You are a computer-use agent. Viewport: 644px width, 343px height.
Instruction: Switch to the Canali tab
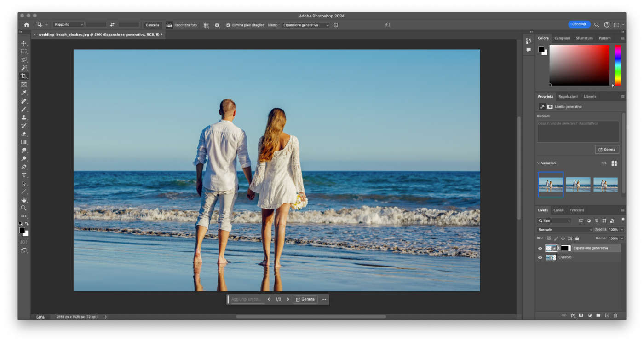click(558, 210)
